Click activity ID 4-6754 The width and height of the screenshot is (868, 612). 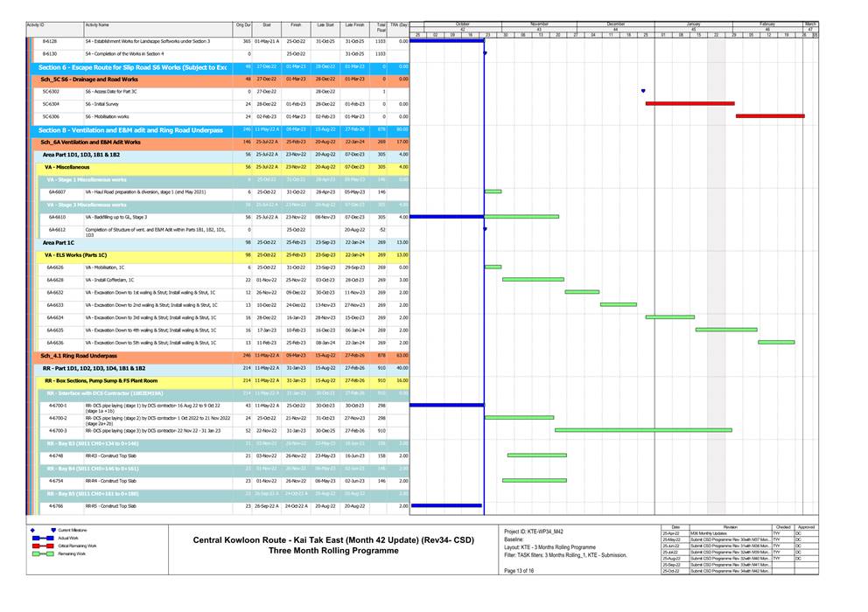point(55,481)
